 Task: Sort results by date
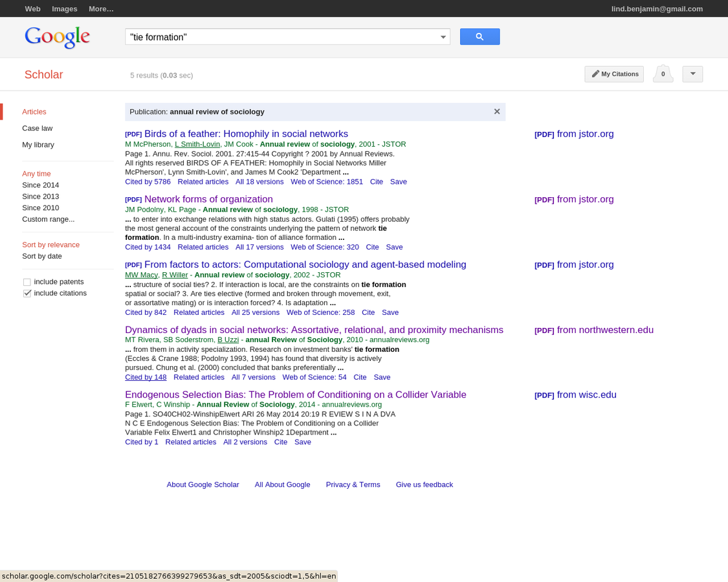[42, 256]
